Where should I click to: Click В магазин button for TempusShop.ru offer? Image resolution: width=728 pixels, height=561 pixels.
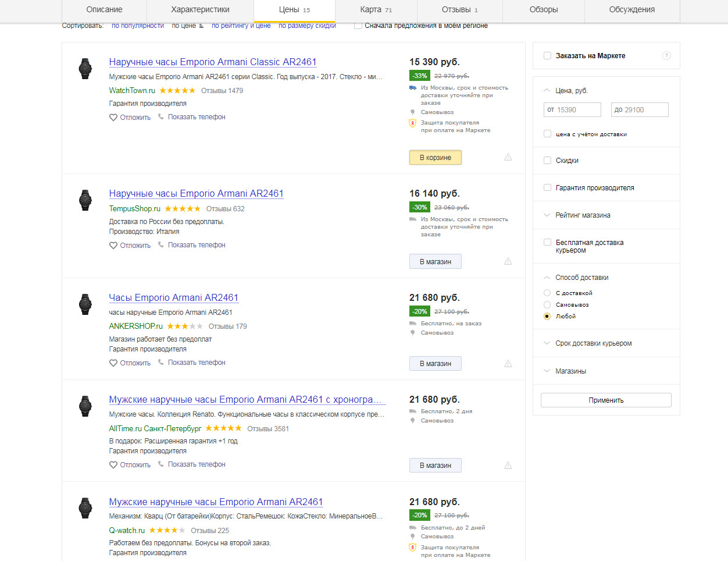pyautogui.click(x=435, y=262)
